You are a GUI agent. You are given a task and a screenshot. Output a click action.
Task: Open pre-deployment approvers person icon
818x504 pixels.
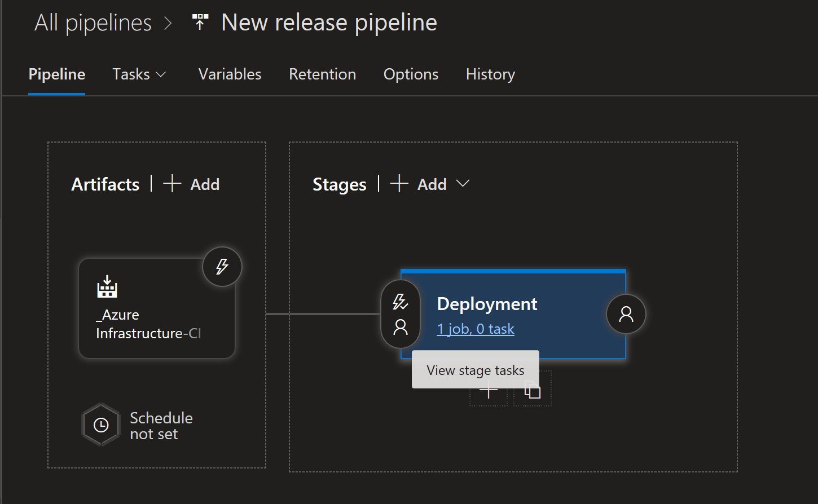(401, 327)
